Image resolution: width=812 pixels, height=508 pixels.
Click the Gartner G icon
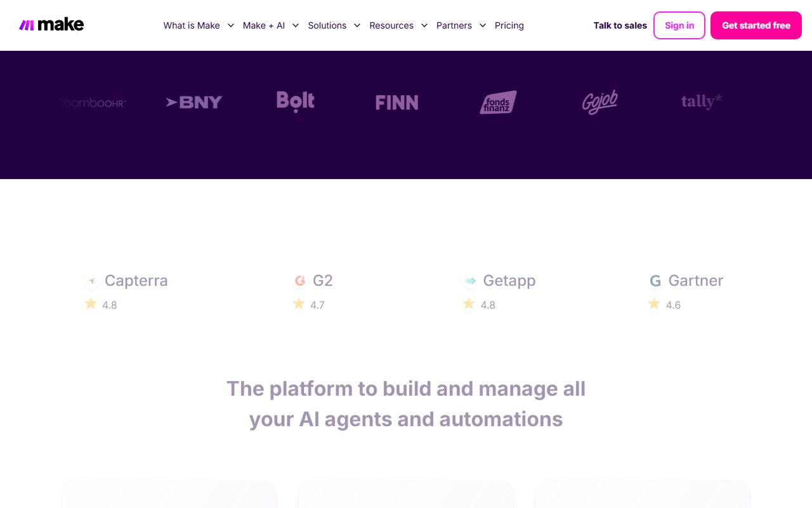pyautogui.click(x=655, y=281)
